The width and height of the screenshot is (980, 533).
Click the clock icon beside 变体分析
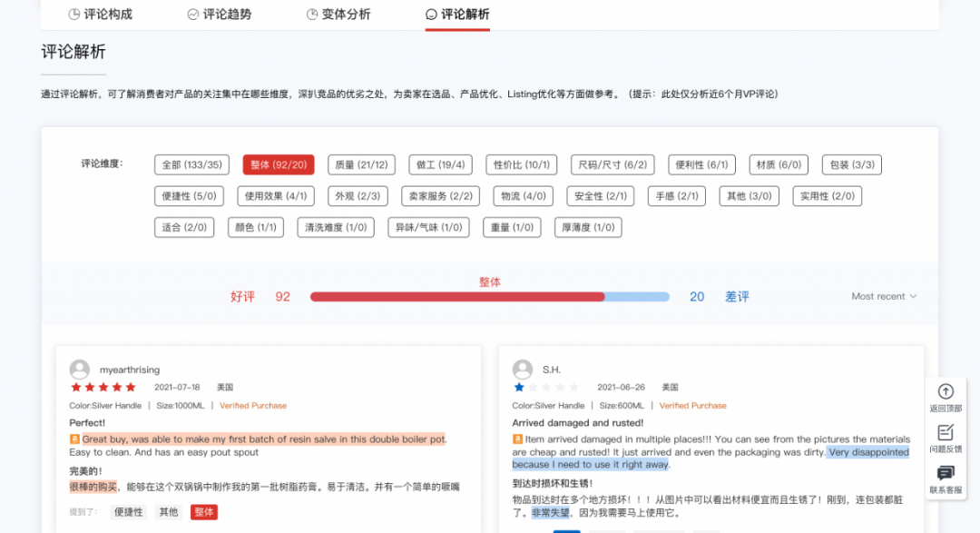[310, 14]
